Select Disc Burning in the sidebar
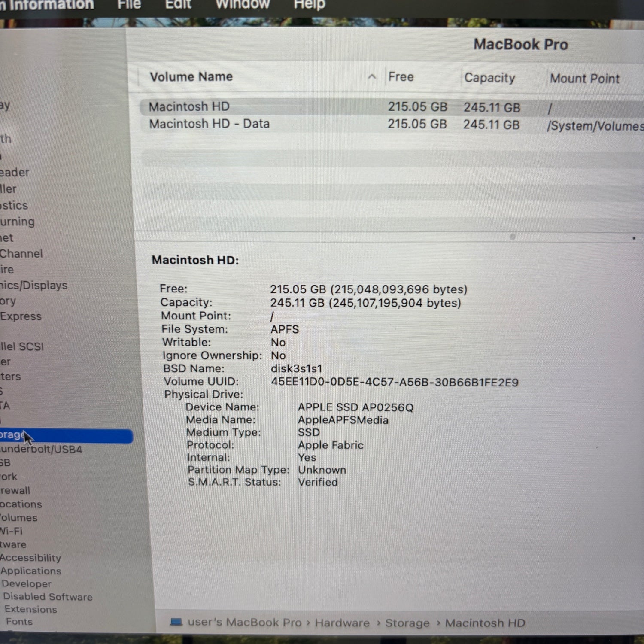Screen dimensions: 644x644 pyautogui.click(x=17, y=222)
